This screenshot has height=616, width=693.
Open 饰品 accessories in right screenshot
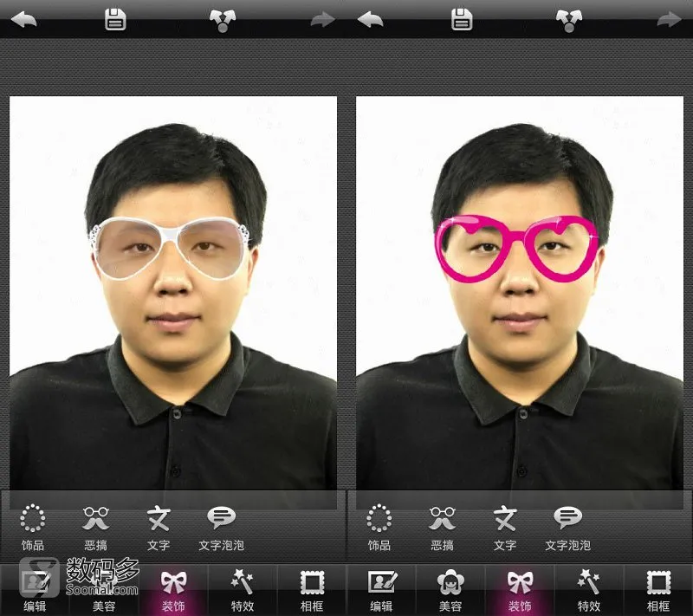pos(379,528)
